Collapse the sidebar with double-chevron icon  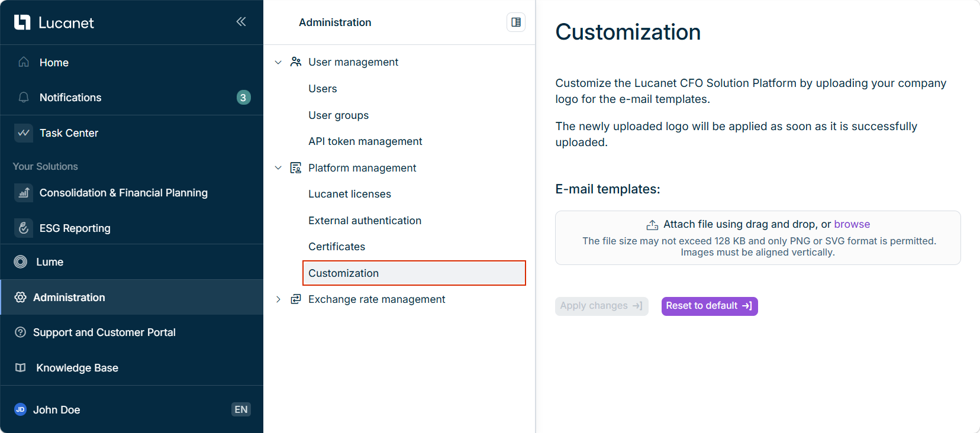pyautogui.click(x=241, y=22)
